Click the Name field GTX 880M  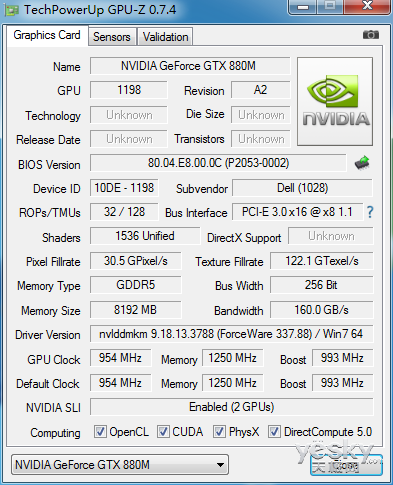tap(190, 66)
